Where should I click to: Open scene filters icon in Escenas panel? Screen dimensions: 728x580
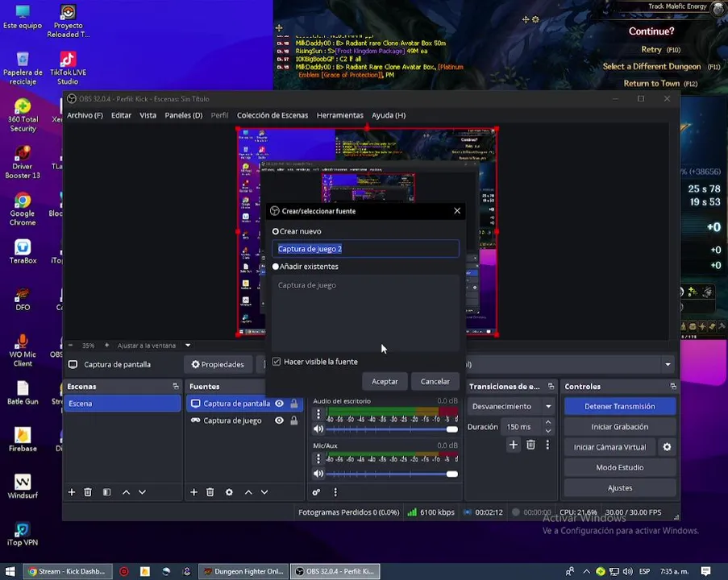pos(106,492)
